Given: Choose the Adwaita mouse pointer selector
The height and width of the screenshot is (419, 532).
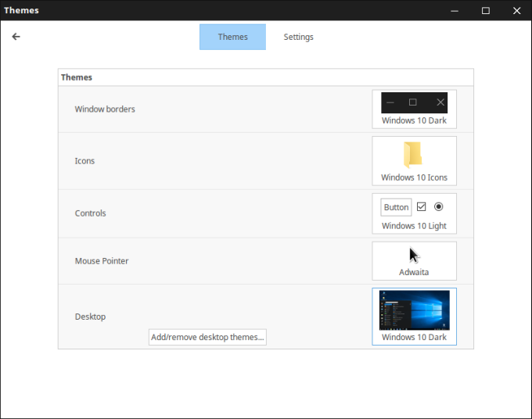Looking at the screenshot, I should (415, 261).
